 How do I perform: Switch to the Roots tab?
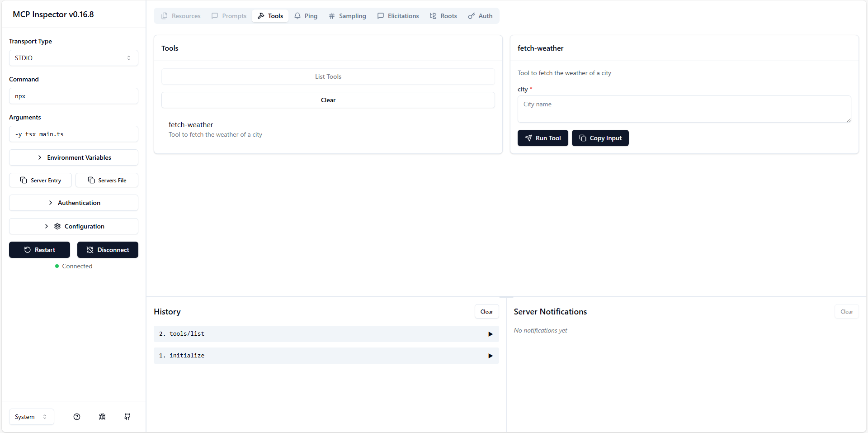pyautogui.click(x=443, y=16)
